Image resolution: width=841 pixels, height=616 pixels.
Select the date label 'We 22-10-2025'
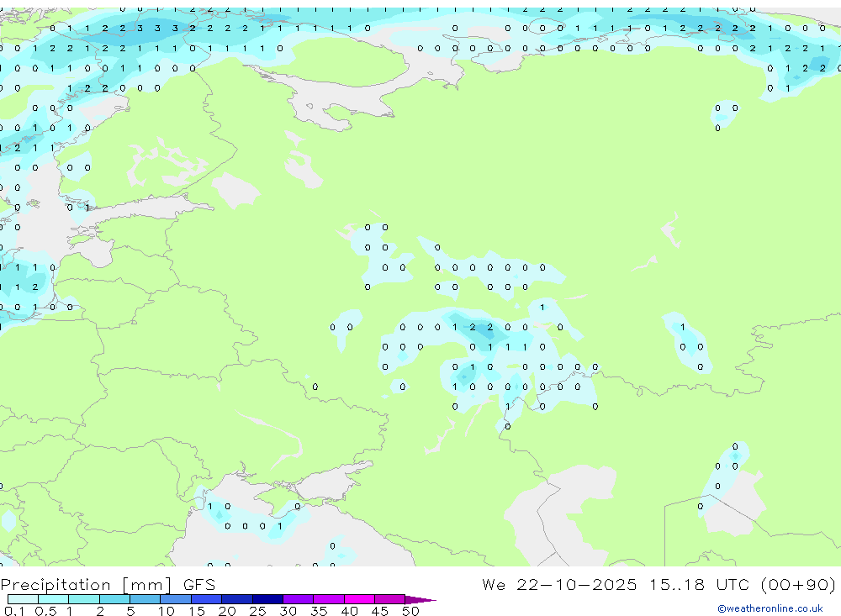pos(559,584)
